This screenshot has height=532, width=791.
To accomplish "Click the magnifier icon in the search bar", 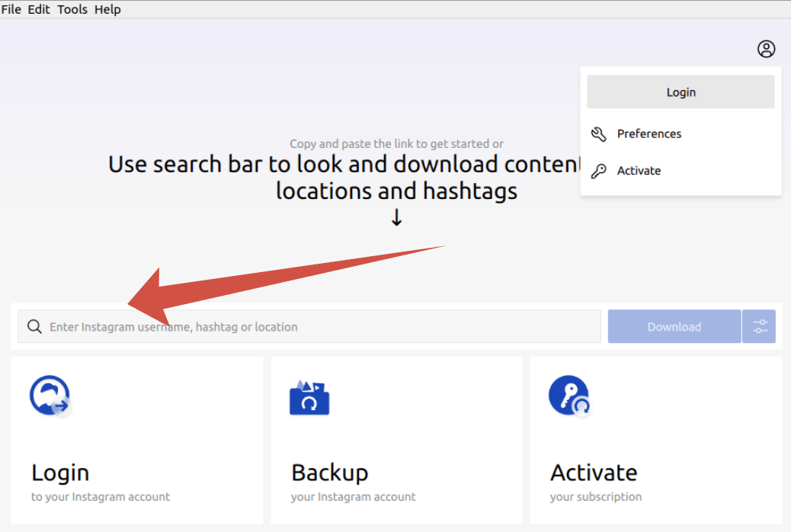I will (34, 327).
